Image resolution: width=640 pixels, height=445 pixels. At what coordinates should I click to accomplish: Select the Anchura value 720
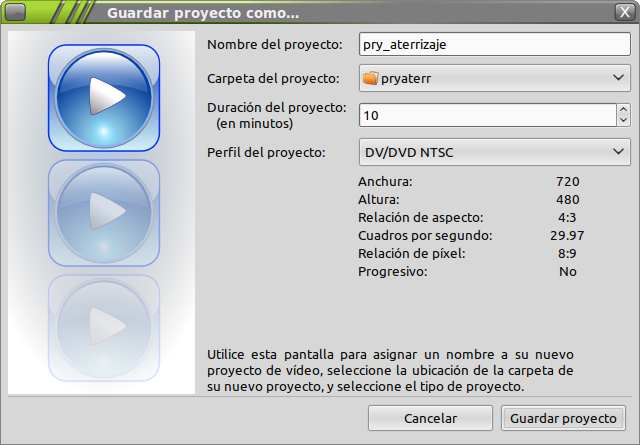568,182
